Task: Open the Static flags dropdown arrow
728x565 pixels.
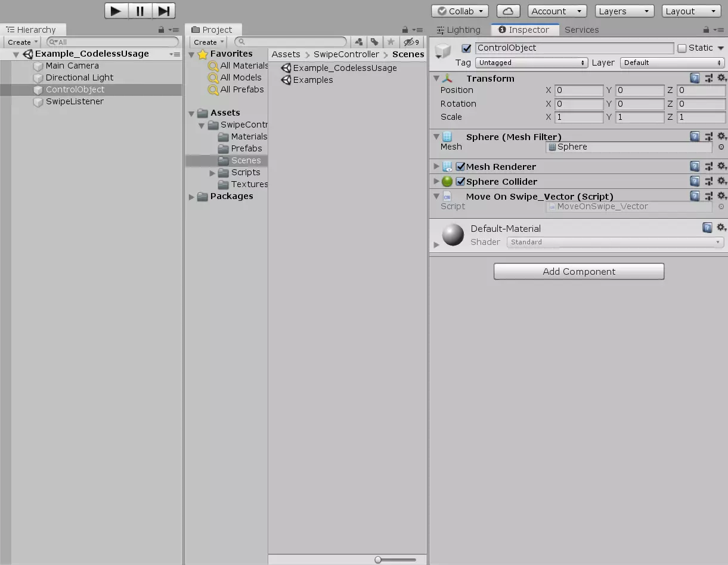Action: [720, 48]
